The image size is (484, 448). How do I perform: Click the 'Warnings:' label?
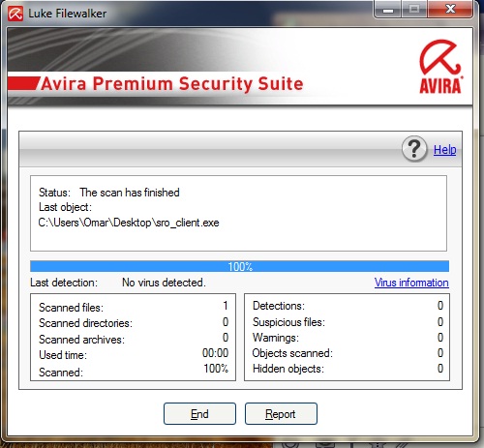(276, 338)
